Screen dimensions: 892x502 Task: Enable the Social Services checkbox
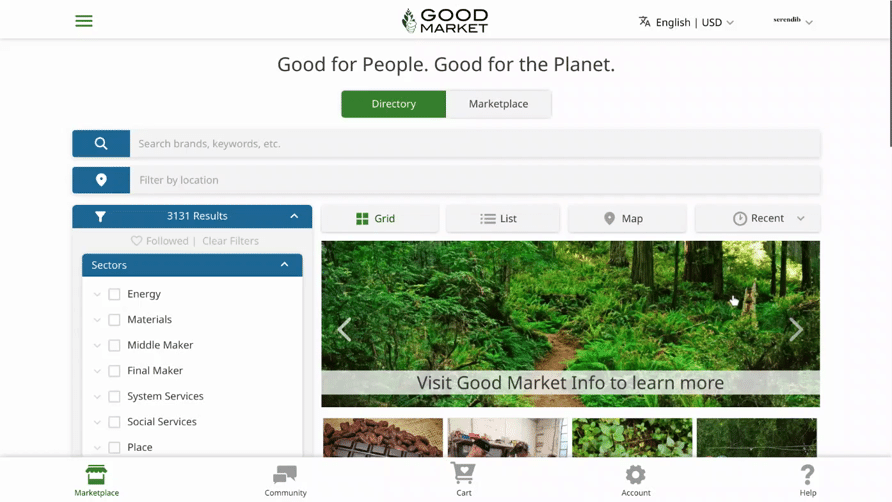pyautogui.click(x=114, y=422)
